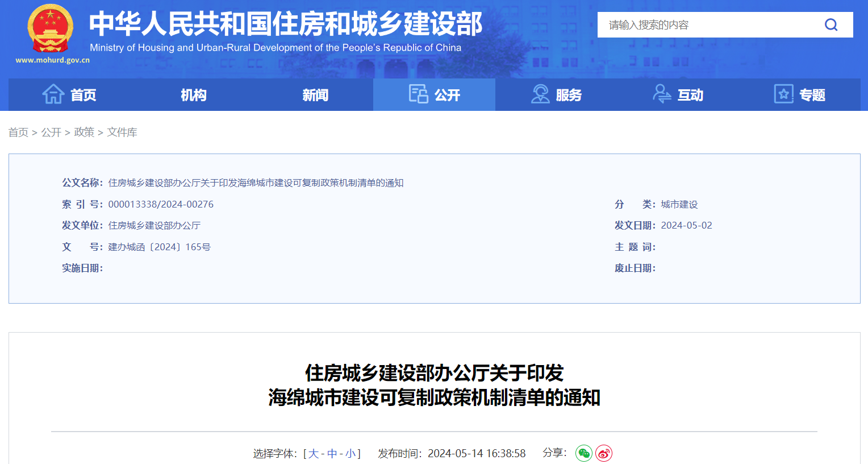Open the 公开 navigation tab

(x=435, y=94)
